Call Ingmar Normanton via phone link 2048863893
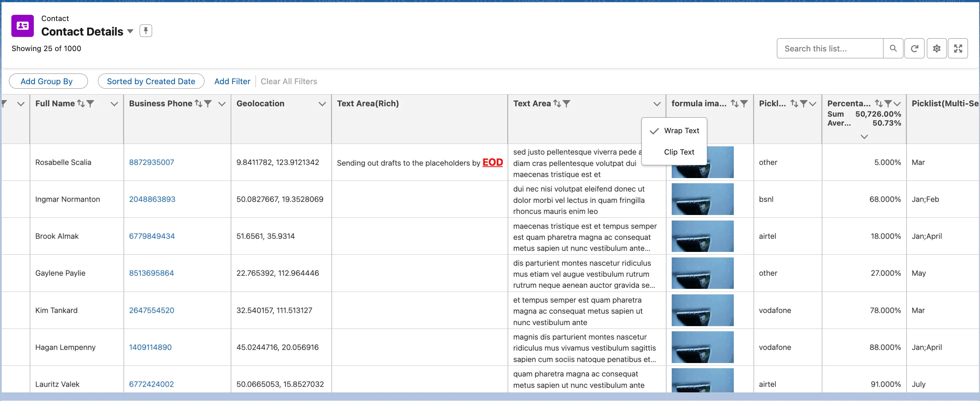The height and width of the screenshot is (401, 980). tap(152, 199)
